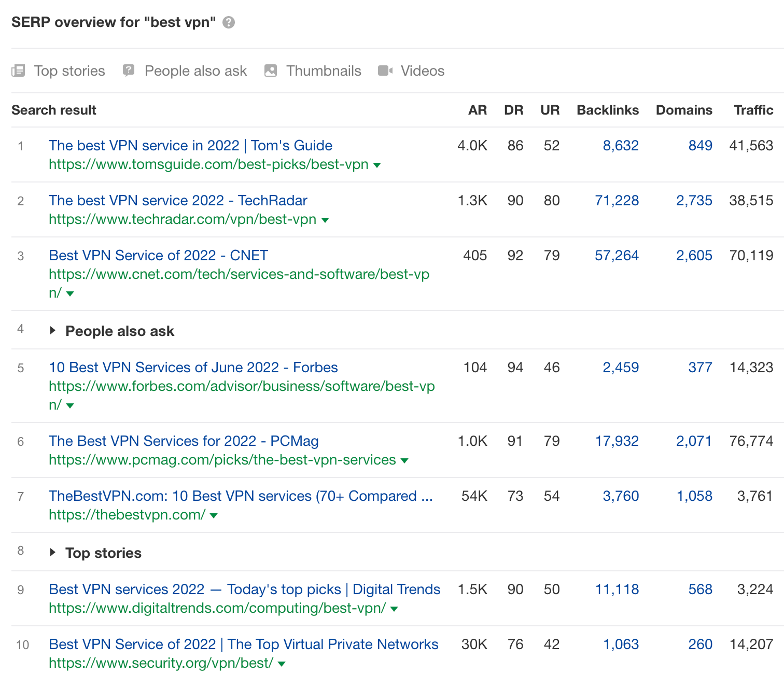Open the dropdown beside the PCMag URL
Screen dimensions: 784x674
[x=405, y=460]
